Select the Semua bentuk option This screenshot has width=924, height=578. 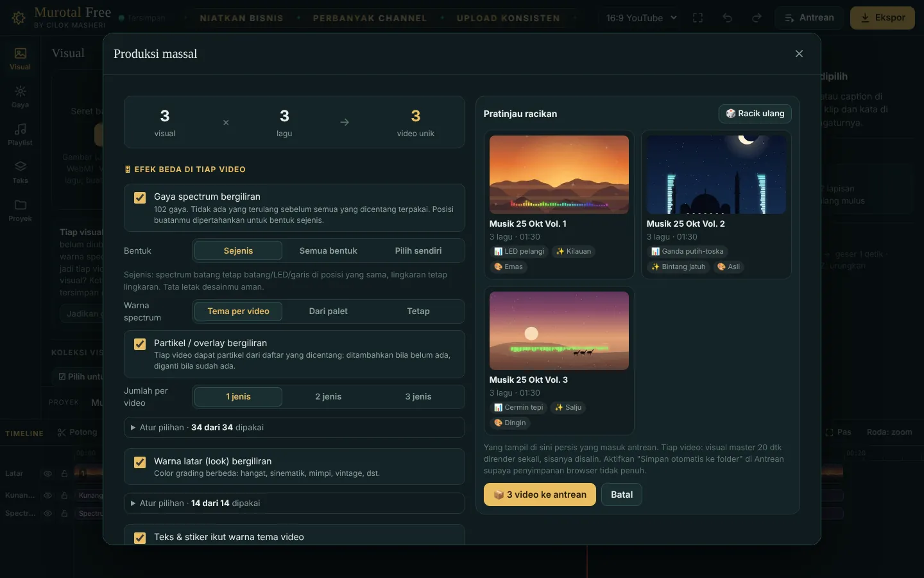coord(329,251)
